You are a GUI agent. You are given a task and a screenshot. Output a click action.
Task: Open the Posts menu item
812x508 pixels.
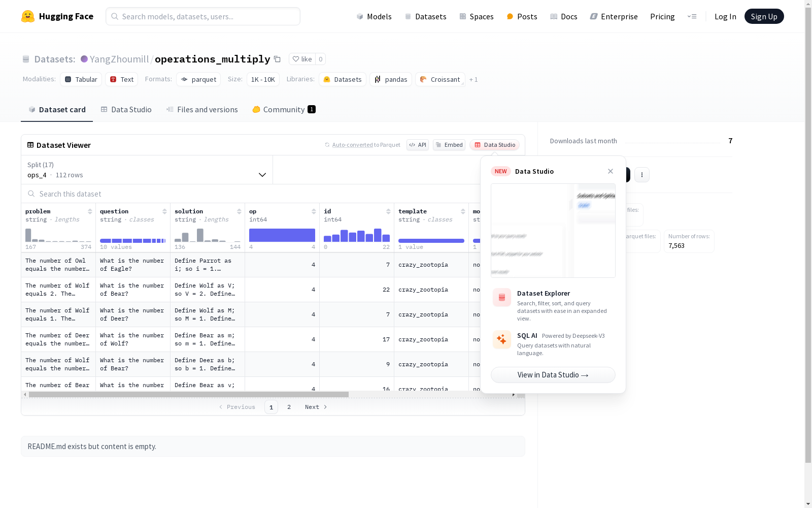coord(522,16)
